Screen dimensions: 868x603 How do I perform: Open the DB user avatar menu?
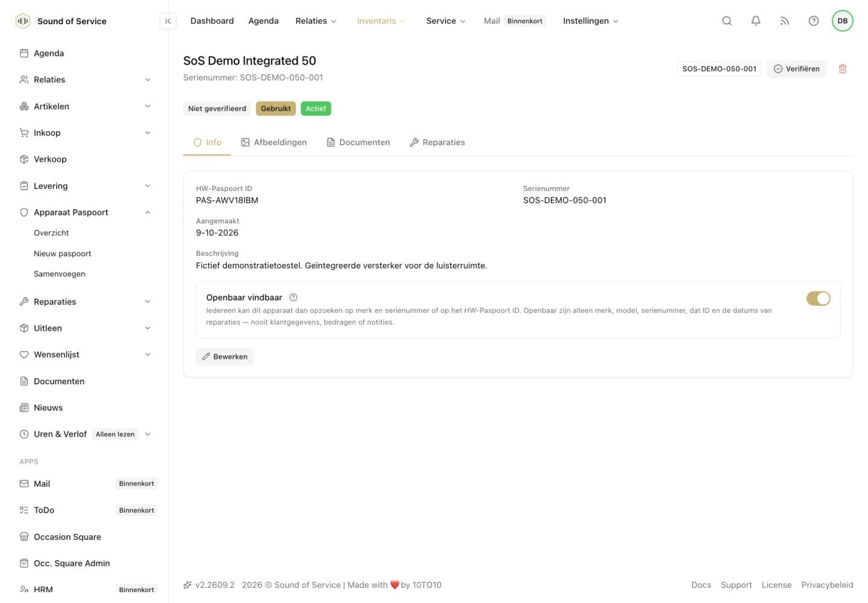point(843,21)
